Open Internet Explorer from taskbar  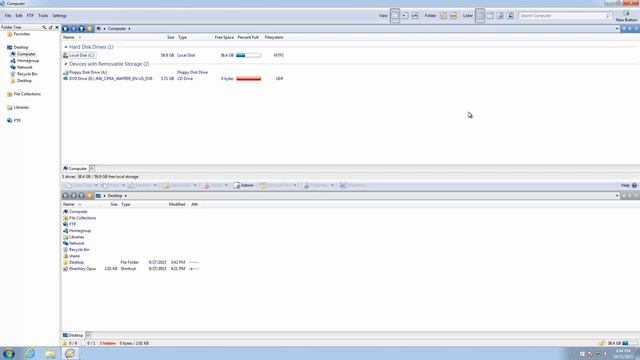pyautogui.click(x=30, y=353)
